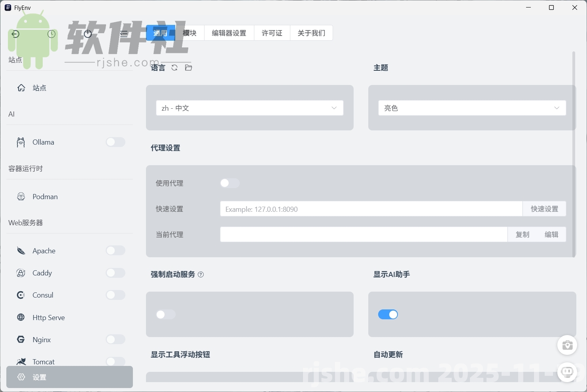This screenshot has height=392, width=587.
Task: Select Ollama in the AI sidebar section
Action: click(x=43, y=142)
